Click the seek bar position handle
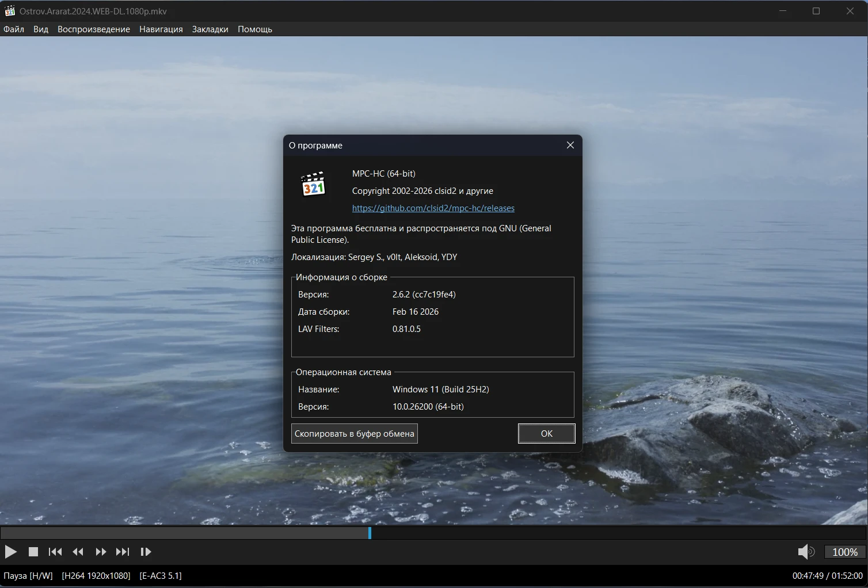 [x=370, y=533]
